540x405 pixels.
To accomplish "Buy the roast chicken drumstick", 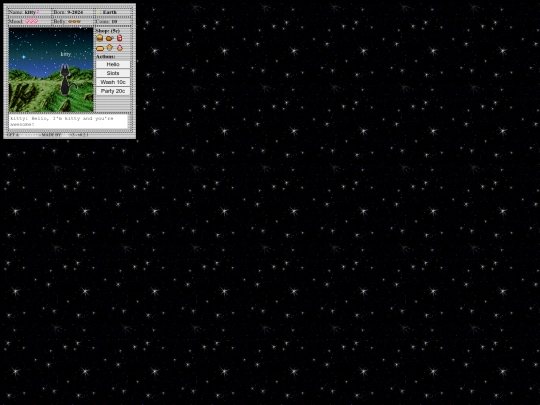I will coord(110,38).
